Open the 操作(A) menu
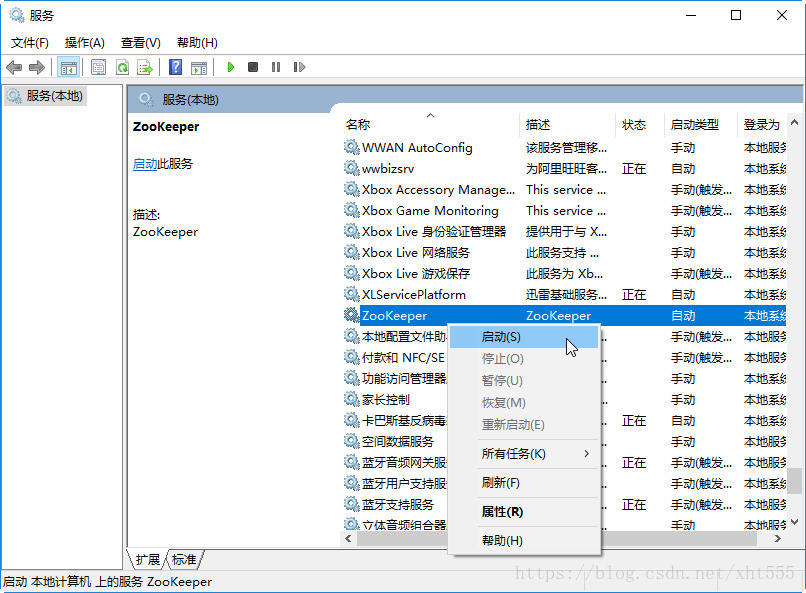806x593 pixels. click(x=85, y=43)
